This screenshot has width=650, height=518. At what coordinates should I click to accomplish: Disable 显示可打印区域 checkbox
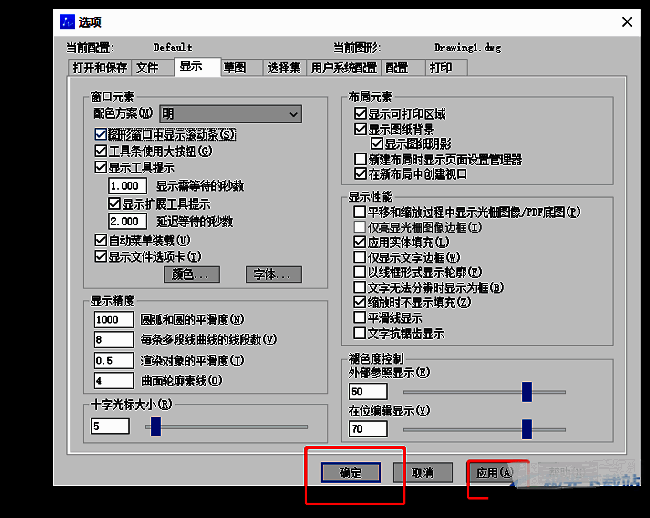coord(361,115)
